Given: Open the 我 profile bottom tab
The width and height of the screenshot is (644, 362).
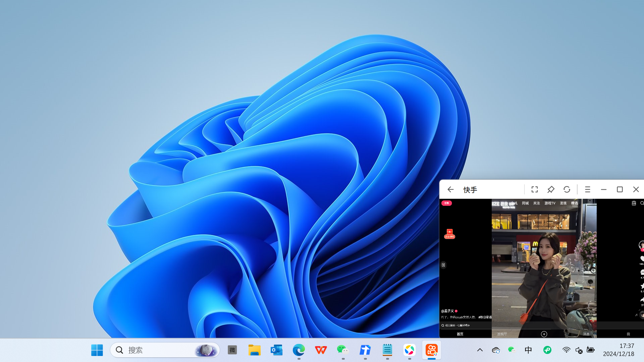Looking at the screenshot, I should [x=628, y=334].
